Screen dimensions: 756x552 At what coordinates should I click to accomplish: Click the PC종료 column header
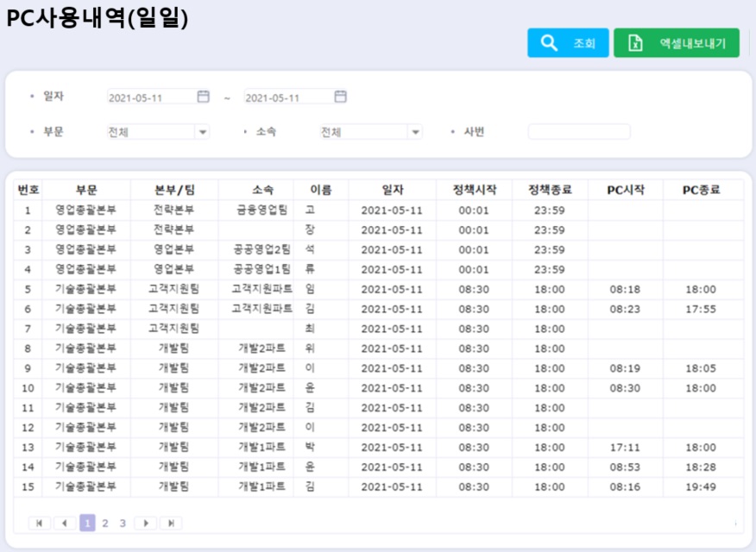coord(702,190)
